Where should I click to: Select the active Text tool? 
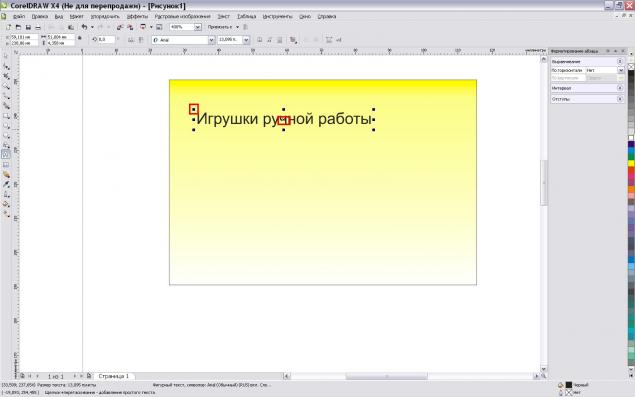coord(6,154)
